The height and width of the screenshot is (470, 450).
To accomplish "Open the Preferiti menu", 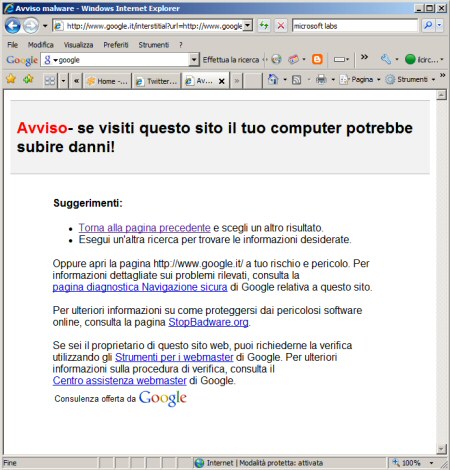I will (x=116, y=45).
